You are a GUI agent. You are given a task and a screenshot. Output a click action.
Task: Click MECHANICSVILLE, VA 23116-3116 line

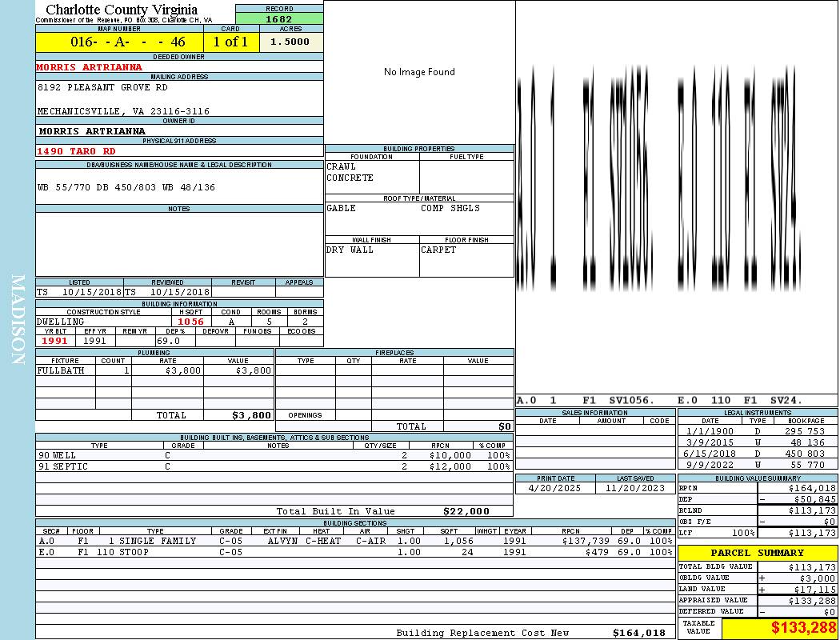coord(123,111)
